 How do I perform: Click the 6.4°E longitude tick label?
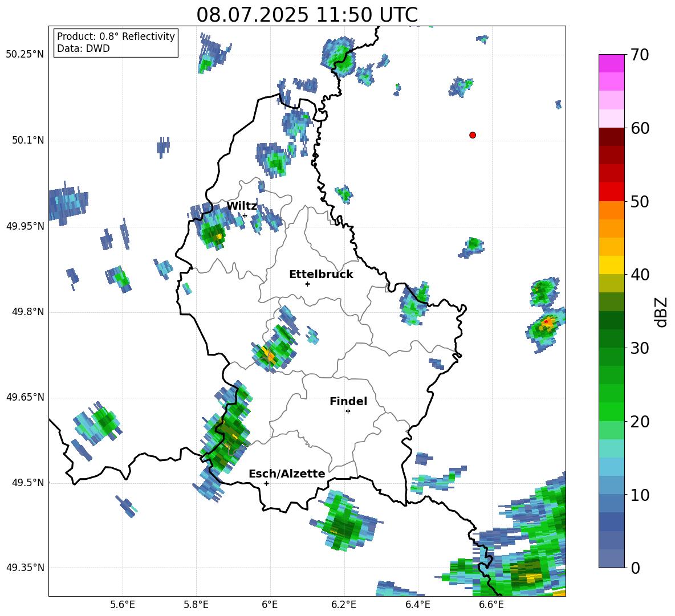point(417,605)
